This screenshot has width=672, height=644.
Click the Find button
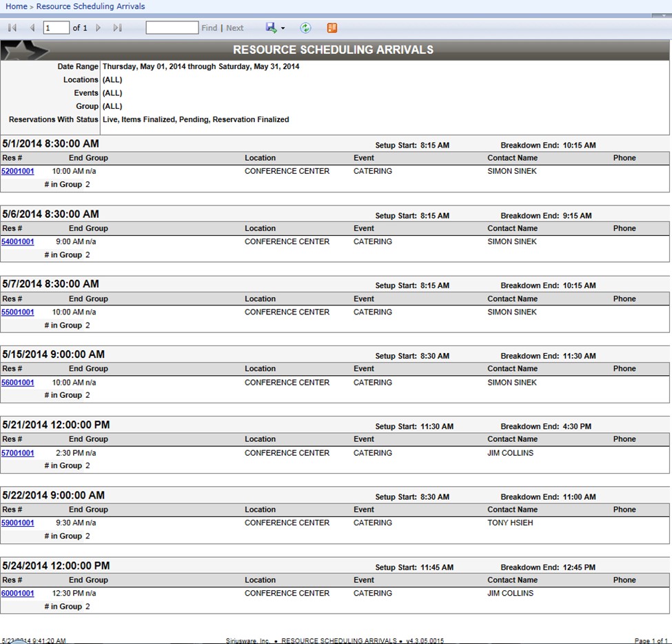pyautogui.click(x=209, y=28)
